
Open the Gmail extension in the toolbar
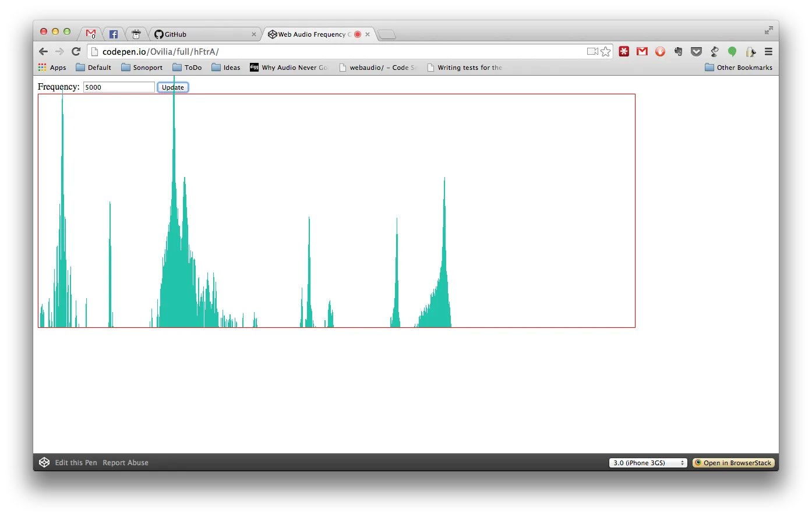tap(642, 51)
